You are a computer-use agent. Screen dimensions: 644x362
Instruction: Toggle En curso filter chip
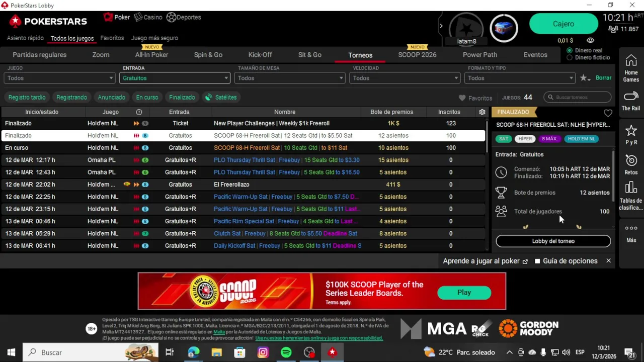tap(147, 98)
